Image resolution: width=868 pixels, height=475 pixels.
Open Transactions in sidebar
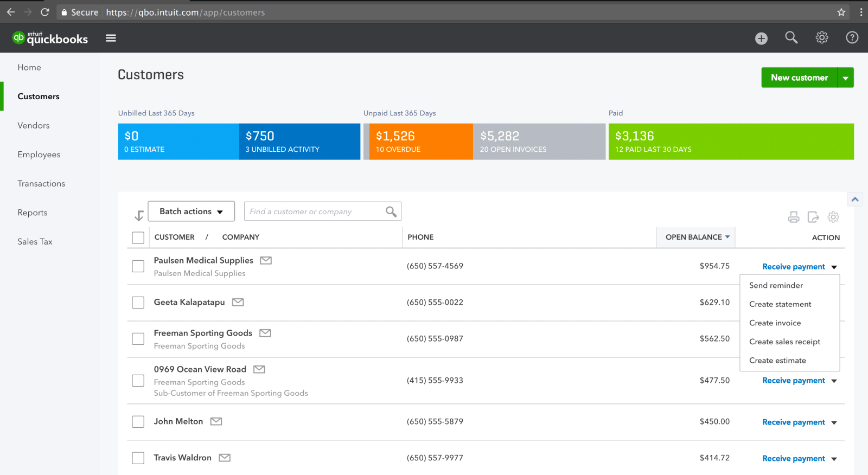point(41,183)
